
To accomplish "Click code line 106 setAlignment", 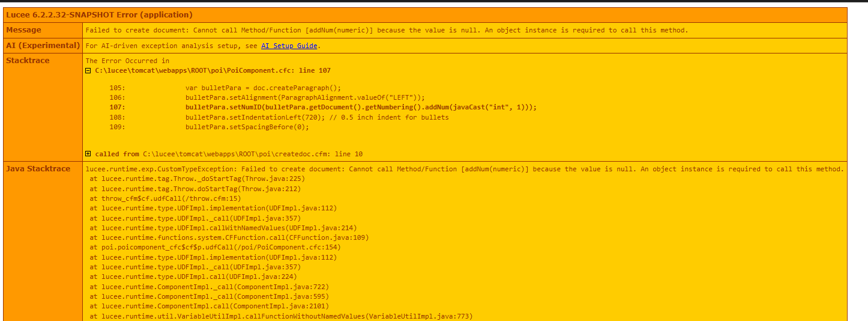I will tap(305, 97).
